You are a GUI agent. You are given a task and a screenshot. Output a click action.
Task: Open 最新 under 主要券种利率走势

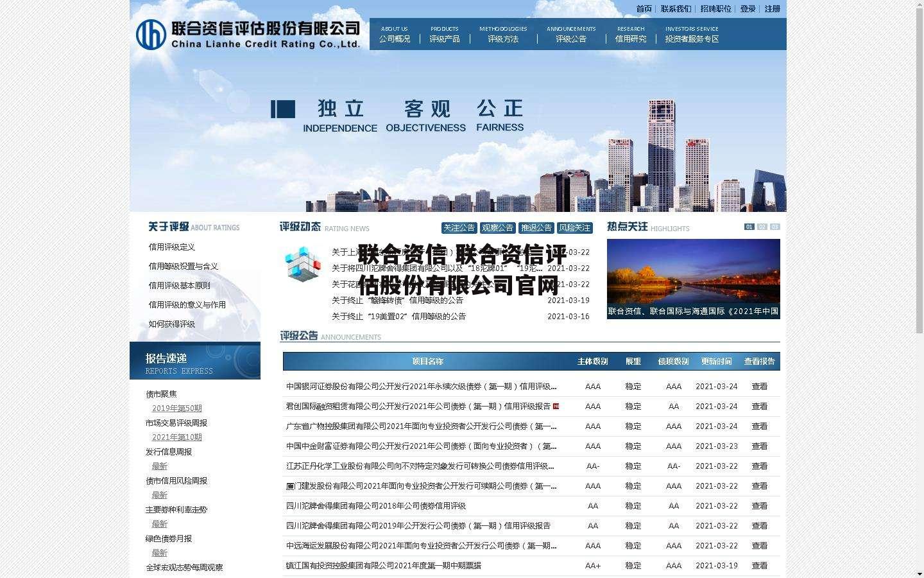coord(160,524)
